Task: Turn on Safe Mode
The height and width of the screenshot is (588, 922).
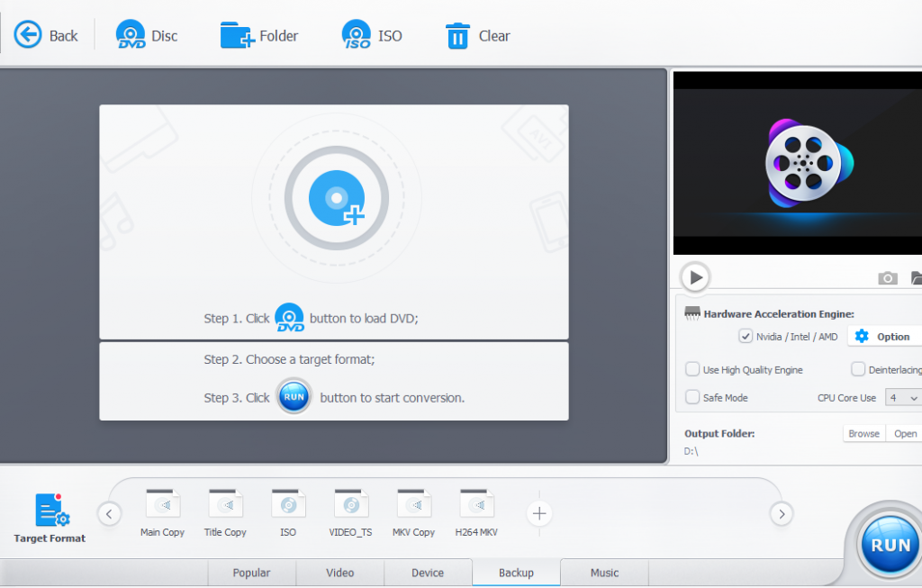Action: pos(692,397)
